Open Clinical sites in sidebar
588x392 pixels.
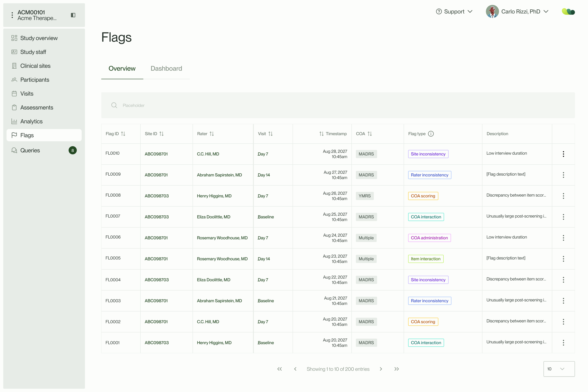pyautogui.click(x=44, y=66)
